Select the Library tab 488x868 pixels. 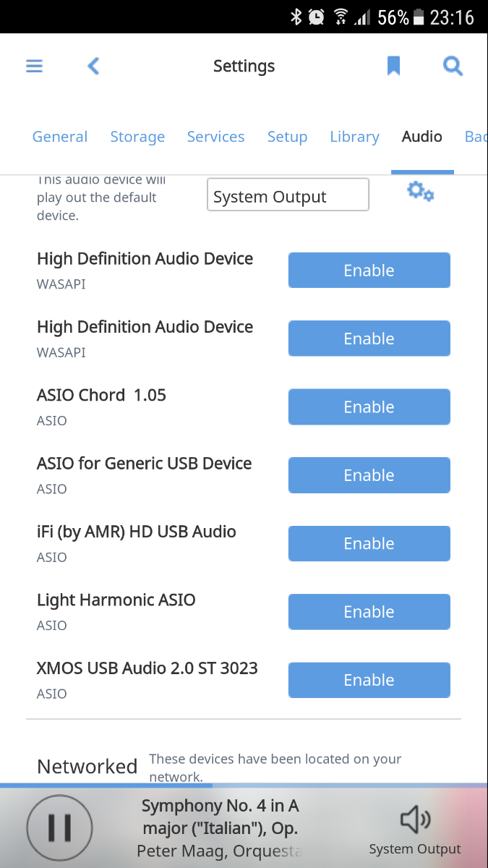pos(354,137)
